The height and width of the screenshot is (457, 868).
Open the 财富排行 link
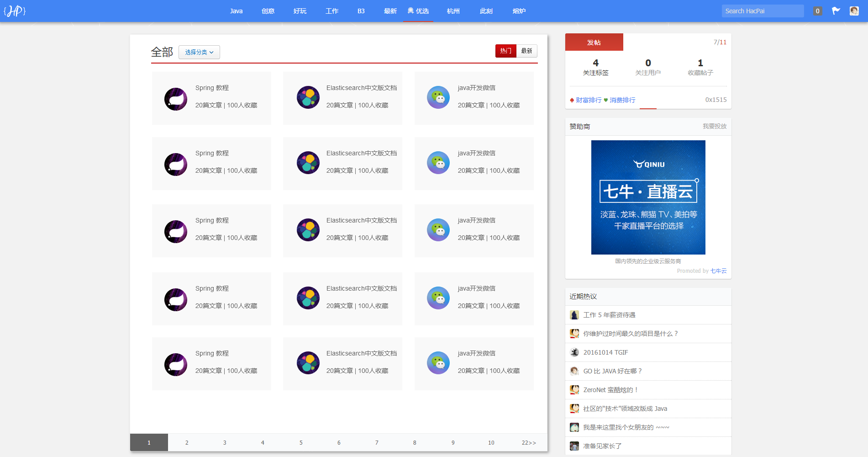coord(588,100)
